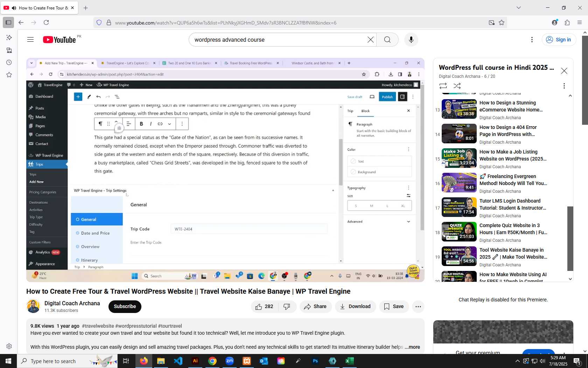Subscribe to Digital Coach Archana
This screenshot has height=368, width=588.
click(125, 307)
